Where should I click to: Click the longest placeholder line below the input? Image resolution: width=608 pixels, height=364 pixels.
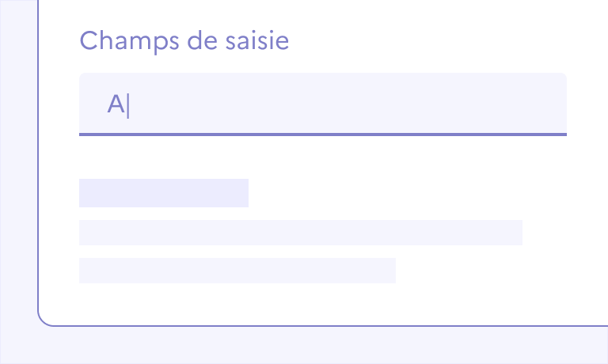[x=301, y=233]
